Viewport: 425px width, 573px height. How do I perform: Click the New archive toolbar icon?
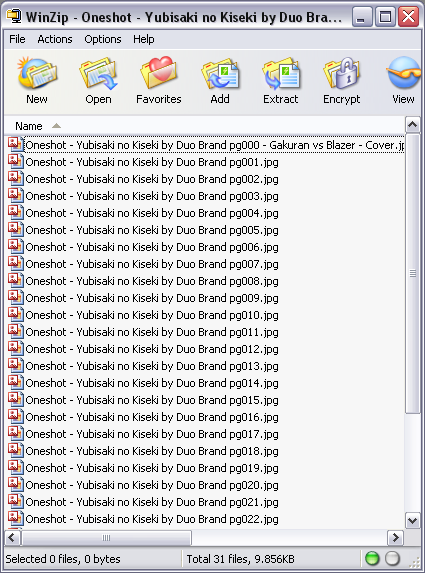pos(37,73)
